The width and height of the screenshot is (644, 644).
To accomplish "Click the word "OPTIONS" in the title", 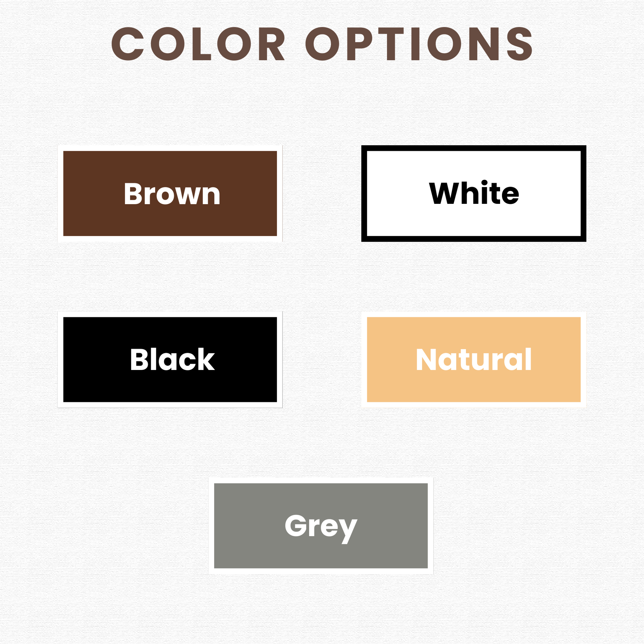I will pos(419,44).
